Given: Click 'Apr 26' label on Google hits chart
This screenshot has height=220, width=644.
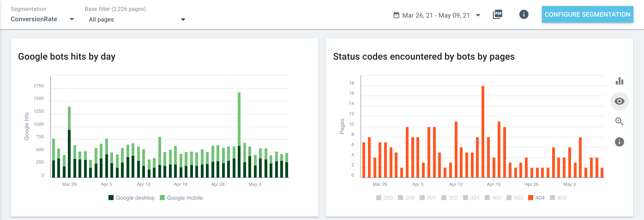Looking at the screenshot, I should (x=218, y=184).
